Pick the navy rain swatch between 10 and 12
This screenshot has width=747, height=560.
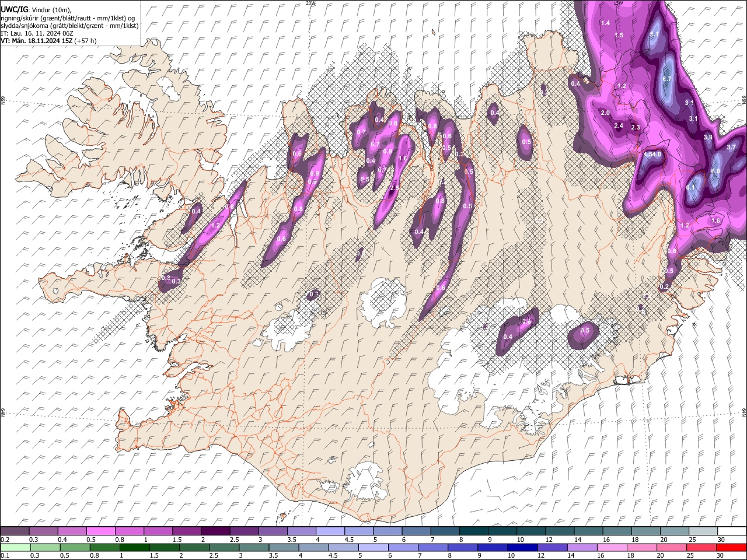pos(522,548)
